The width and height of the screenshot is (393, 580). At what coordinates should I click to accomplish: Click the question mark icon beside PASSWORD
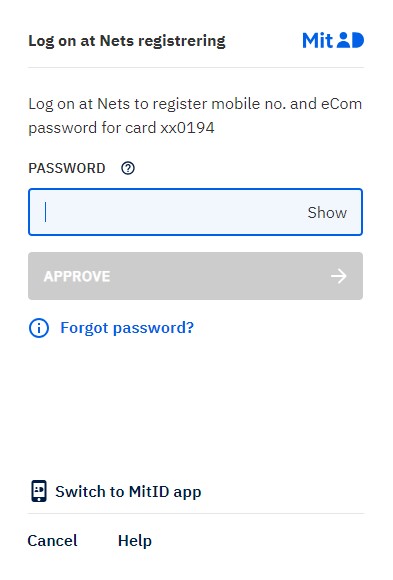click(128, 168)
